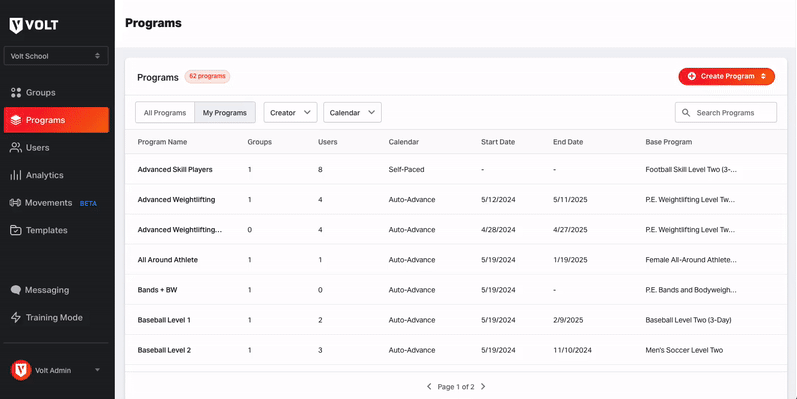The image size is (797, 399).
Task: Go to previous page arrow
Action: [430, 387]
